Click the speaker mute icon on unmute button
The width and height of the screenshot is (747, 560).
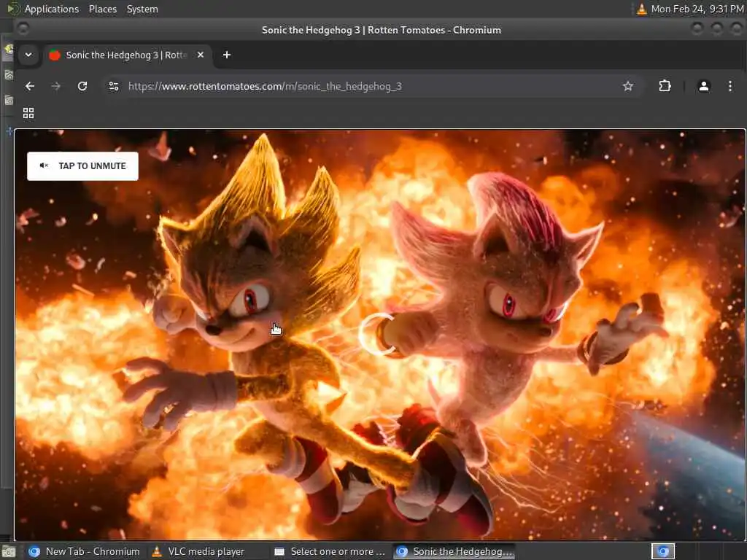[44, 166]
